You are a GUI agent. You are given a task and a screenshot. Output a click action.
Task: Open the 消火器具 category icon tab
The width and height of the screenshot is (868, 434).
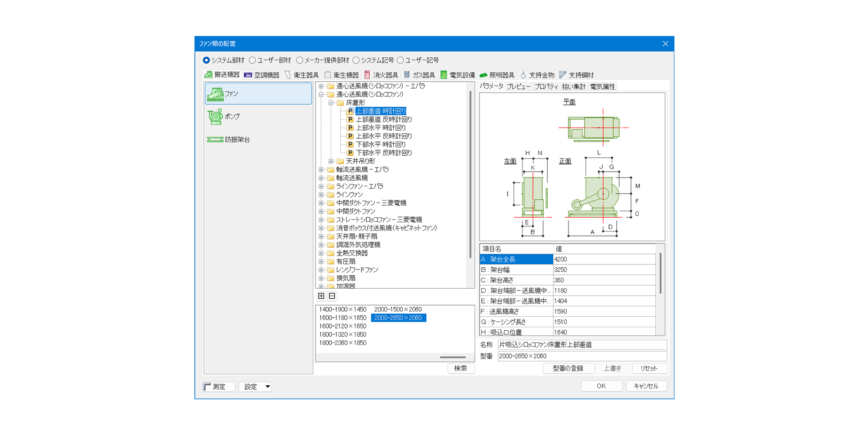click(x=367, y=75)
